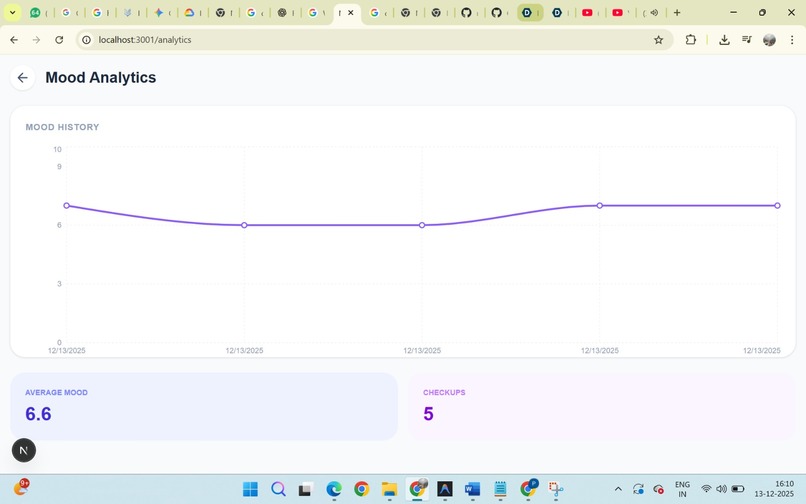Go back using the Mood Analytics arrow

[23, 78]
